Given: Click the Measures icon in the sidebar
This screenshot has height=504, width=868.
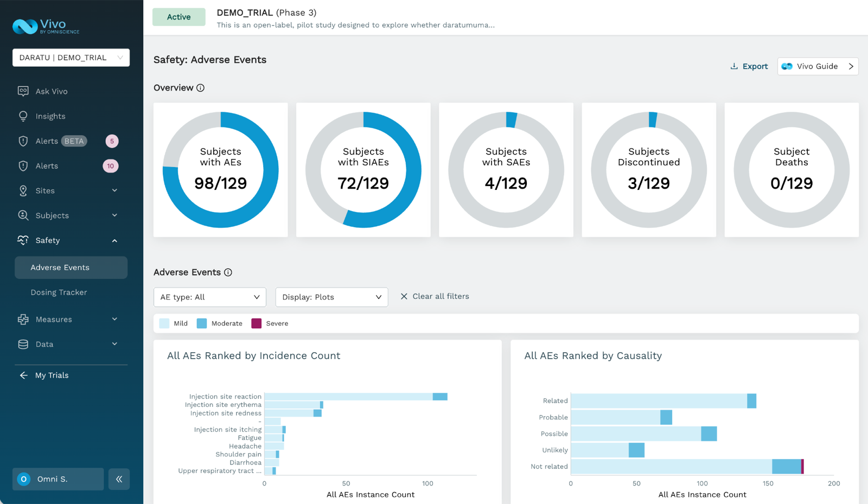Looking at the screenshot, I should [x=23, y=320].
